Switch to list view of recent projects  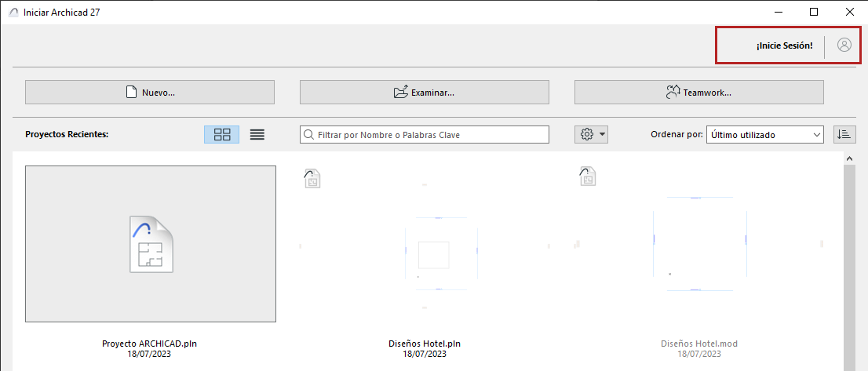click(x=257, y=134)
